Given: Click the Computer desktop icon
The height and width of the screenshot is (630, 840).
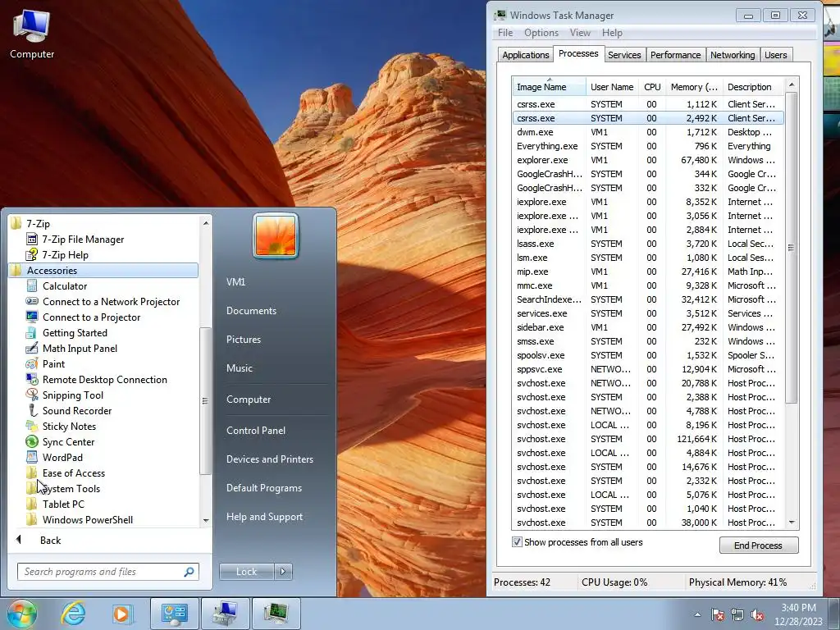Looking at the screenshot, I should point(32,33).
